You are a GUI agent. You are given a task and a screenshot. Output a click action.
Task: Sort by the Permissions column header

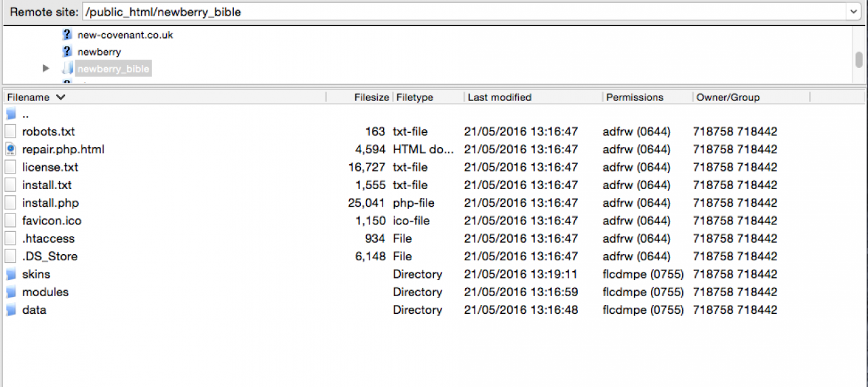point(635,98)
